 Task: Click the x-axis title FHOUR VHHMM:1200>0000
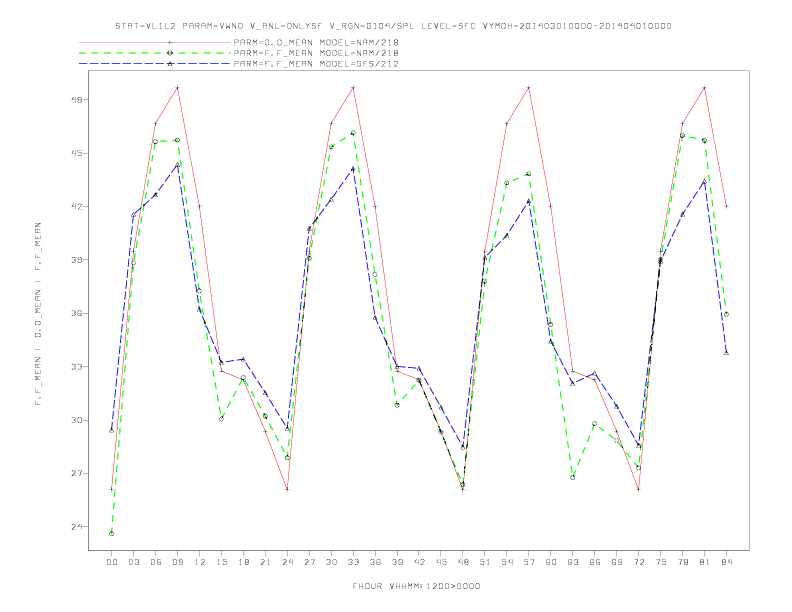click(x=416, y=586)
